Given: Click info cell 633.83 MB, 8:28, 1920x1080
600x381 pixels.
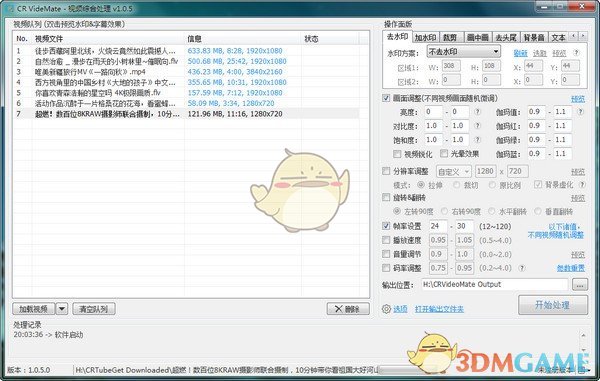Looking at the screenshot, I should coord(235,51).
